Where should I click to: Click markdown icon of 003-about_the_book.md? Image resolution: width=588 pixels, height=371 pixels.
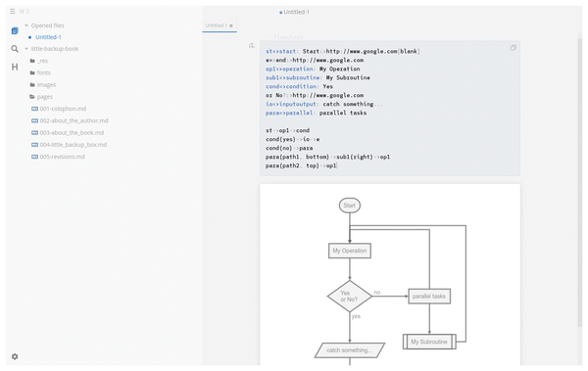coord(34,133)
